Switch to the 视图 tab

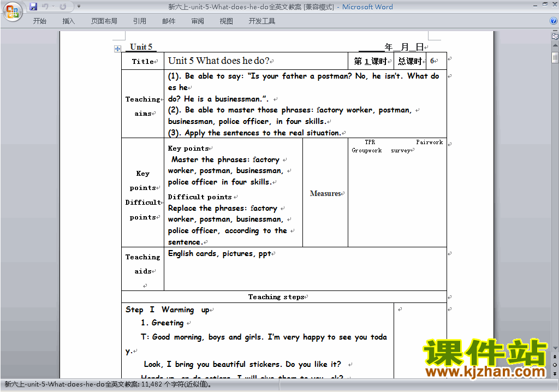227,21
